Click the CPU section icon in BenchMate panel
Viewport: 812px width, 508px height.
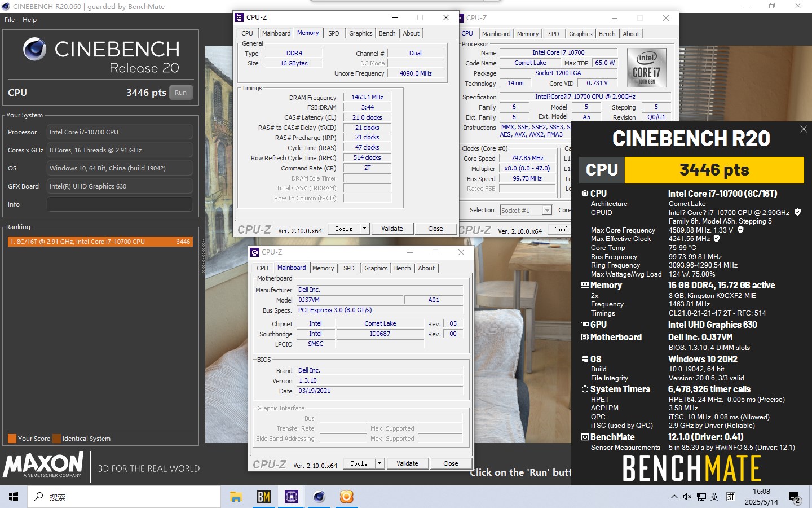[585, 194]
